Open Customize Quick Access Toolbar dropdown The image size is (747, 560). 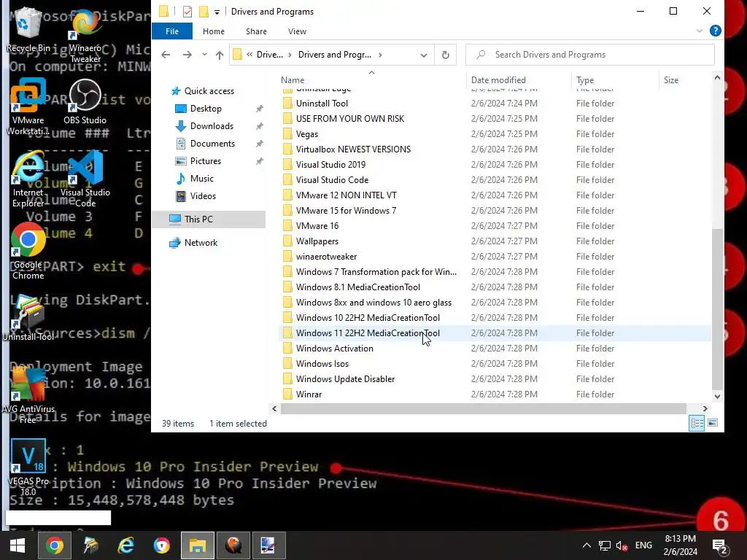[x=217, y=12]
